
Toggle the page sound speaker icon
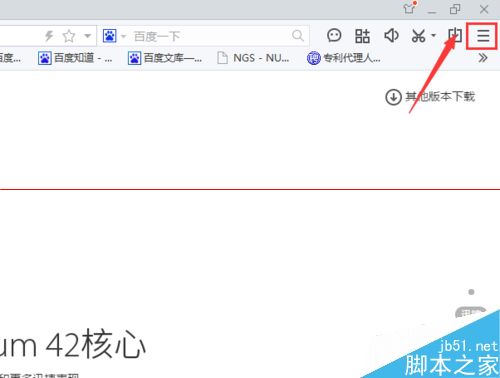tap(391, 35)
